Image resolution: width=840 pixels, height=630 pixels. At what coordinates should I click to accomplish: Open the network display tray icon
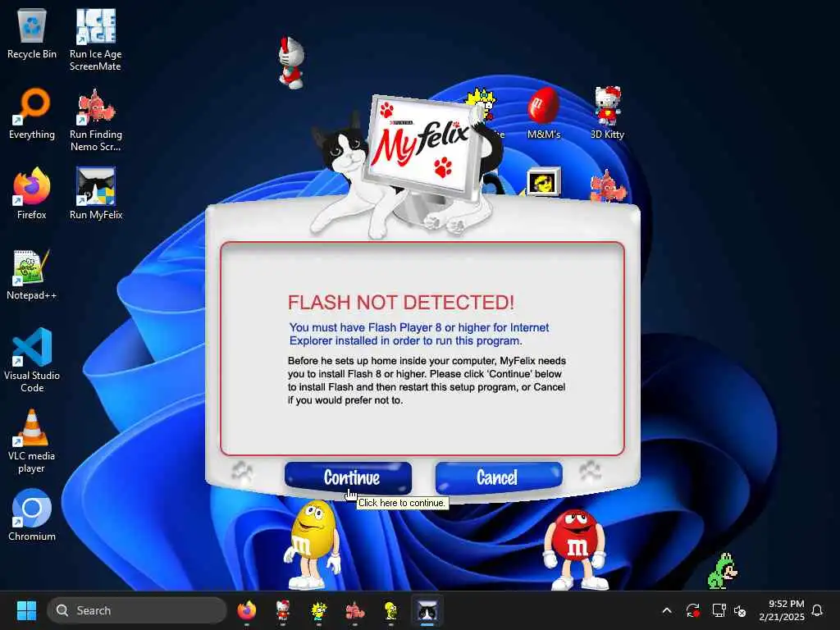pos(719,610)
